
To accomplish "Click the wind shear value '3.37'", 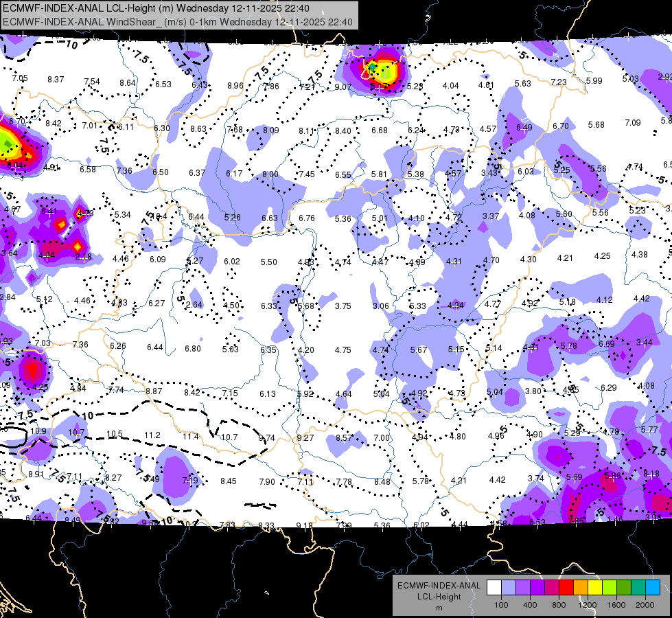I will pyautogui.click(x=491, y=216).
